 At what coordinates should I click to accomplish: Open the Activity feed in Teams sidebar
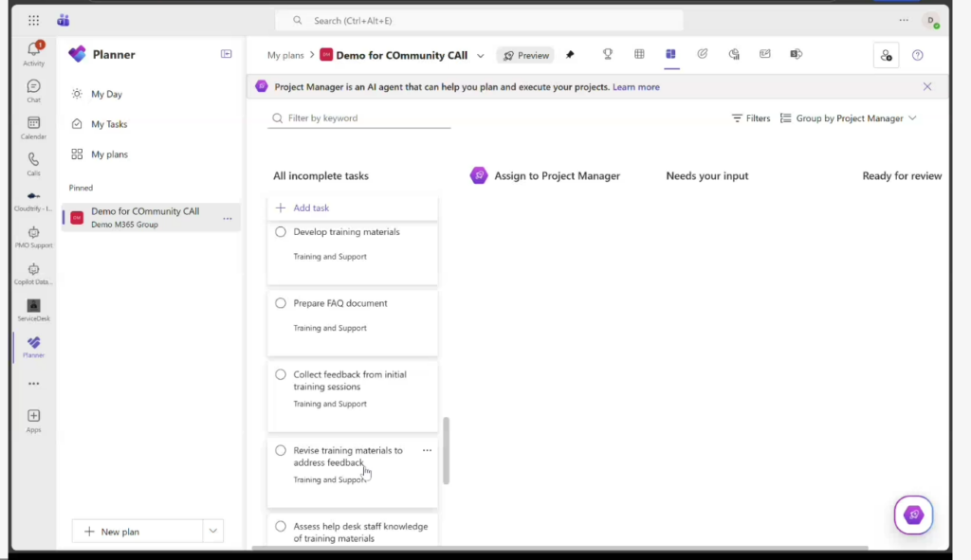pos(33,52)
